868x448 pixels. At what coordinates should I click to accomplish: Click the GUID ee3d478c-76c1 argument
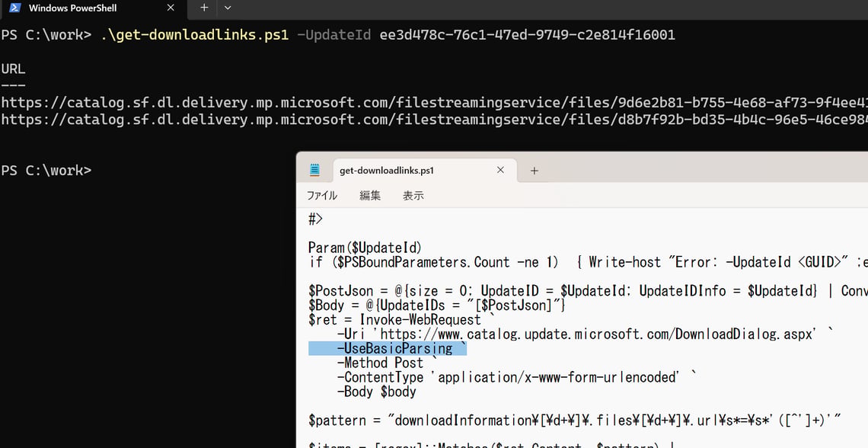pyautogui.click(x=527, y=35)
